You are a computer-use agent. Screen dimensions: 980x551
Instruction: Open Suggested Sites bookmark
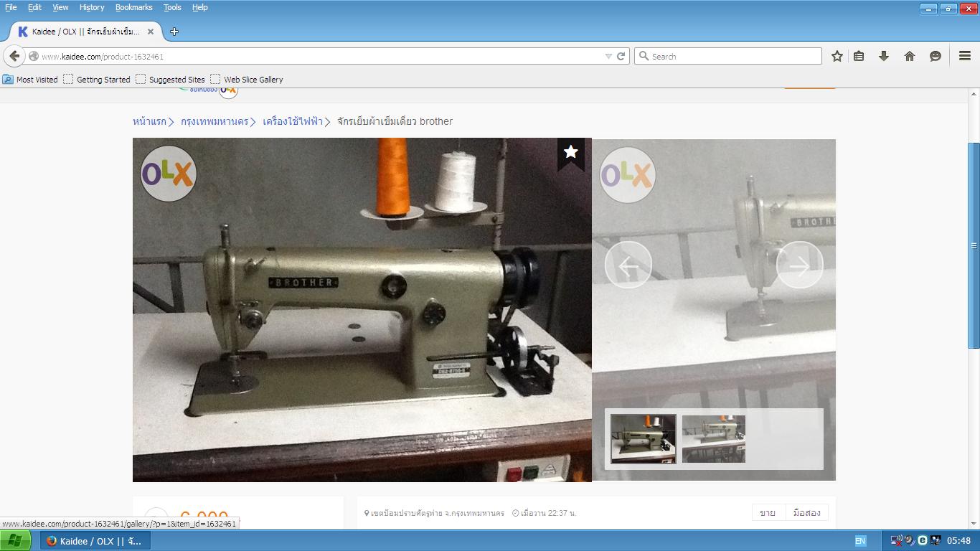pos(170,80)
